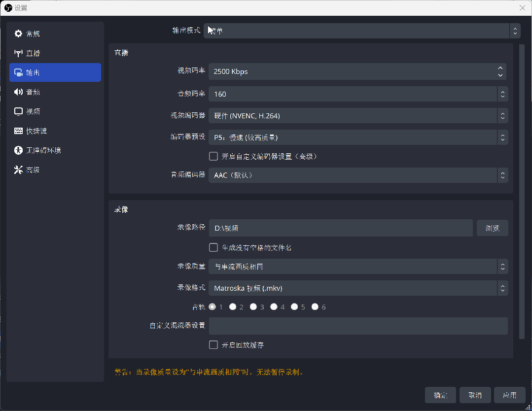The width and height of the screenshot is (532, 411).
Task: Expand the 录像格式 Matroska (.mkv) dropdown
Action: click(358, 288)
